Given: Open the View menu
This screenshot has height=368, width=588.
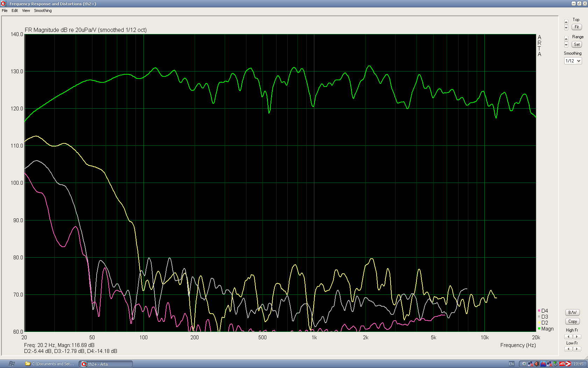Looking at the screenshot, I should pyautogui.click(x=26, y=11).
